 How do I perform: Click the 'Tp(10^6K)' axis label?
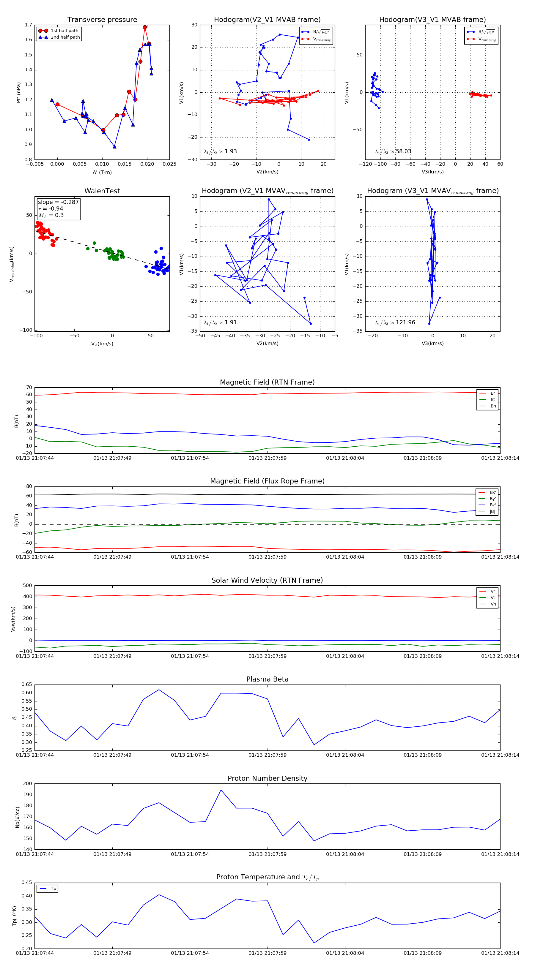click(x=15, y=916)
